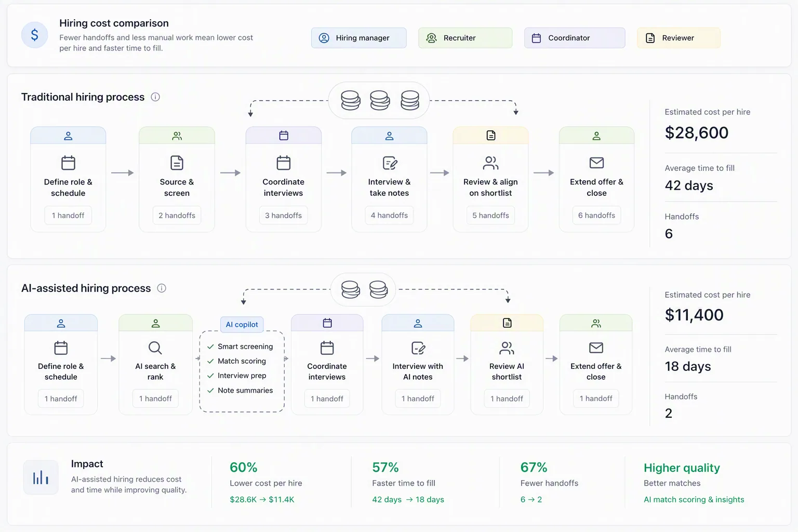Click the '6 handoffs' badge
The width and height of the screenshot is (798, 532).
pos(596,215)
